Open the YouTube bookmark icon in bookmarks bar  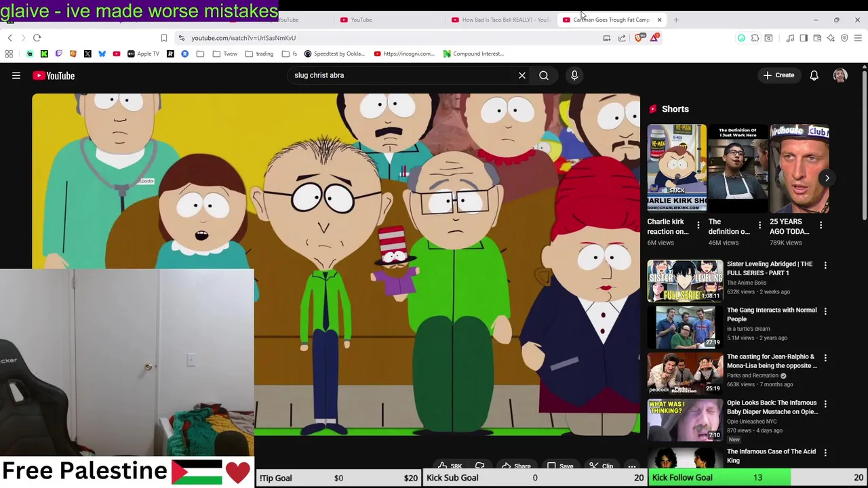pyautogui.click(x=116, y=54)
